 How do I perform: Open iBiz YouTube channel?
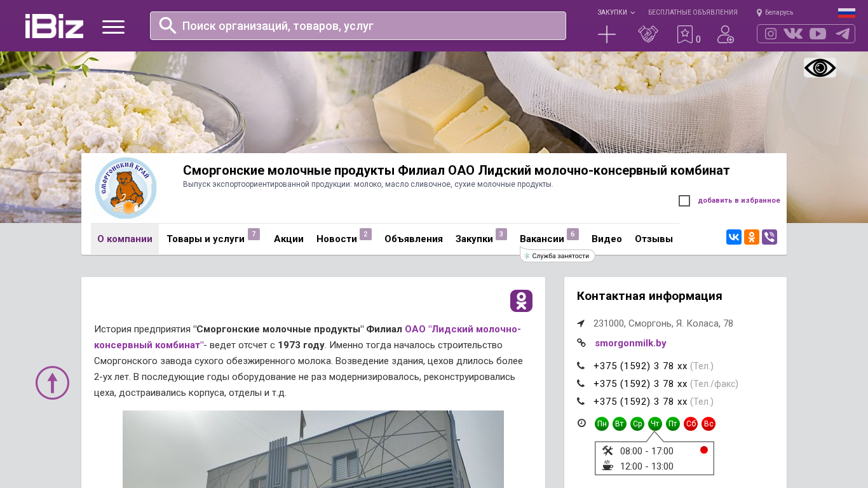point(818,34)
